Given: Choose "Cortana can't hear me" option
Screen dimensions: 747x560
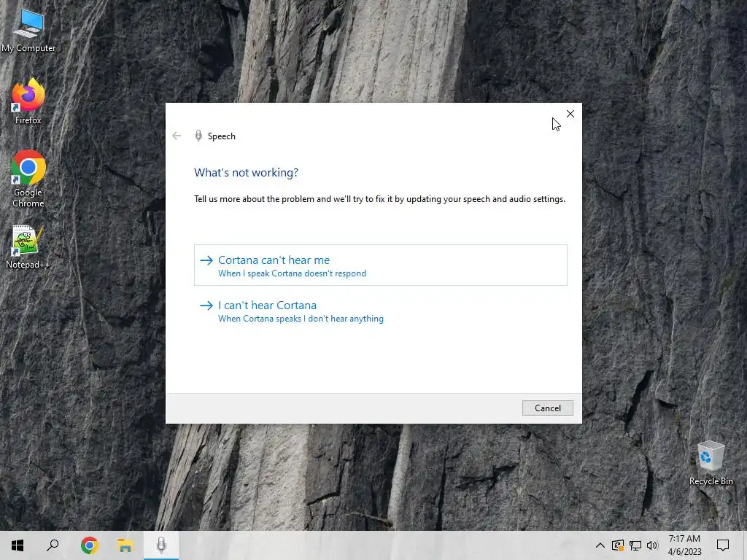Looking at the screenshot, I should click(x=381, y=265).
